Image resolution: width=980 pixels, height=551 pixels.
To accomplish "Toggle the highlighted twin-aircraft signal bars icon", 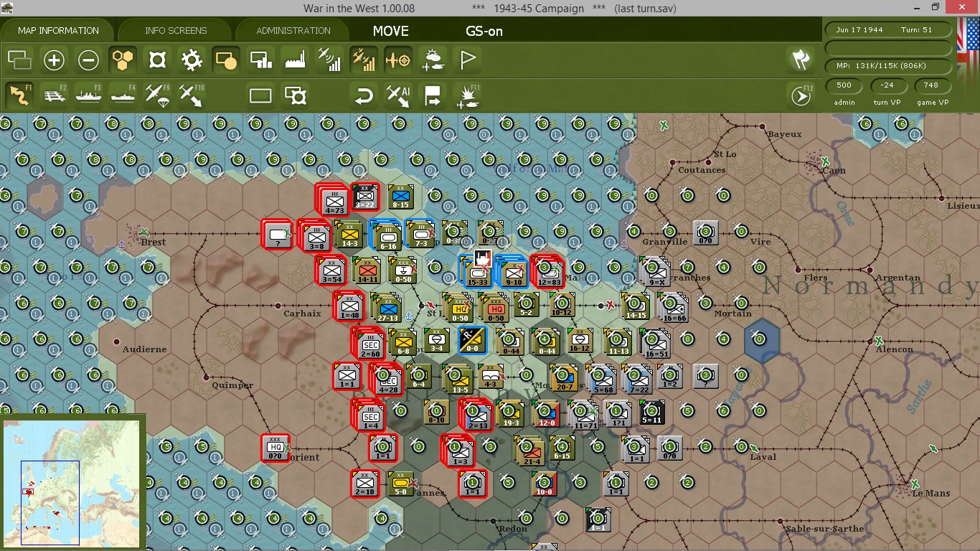I will [364, 60].
